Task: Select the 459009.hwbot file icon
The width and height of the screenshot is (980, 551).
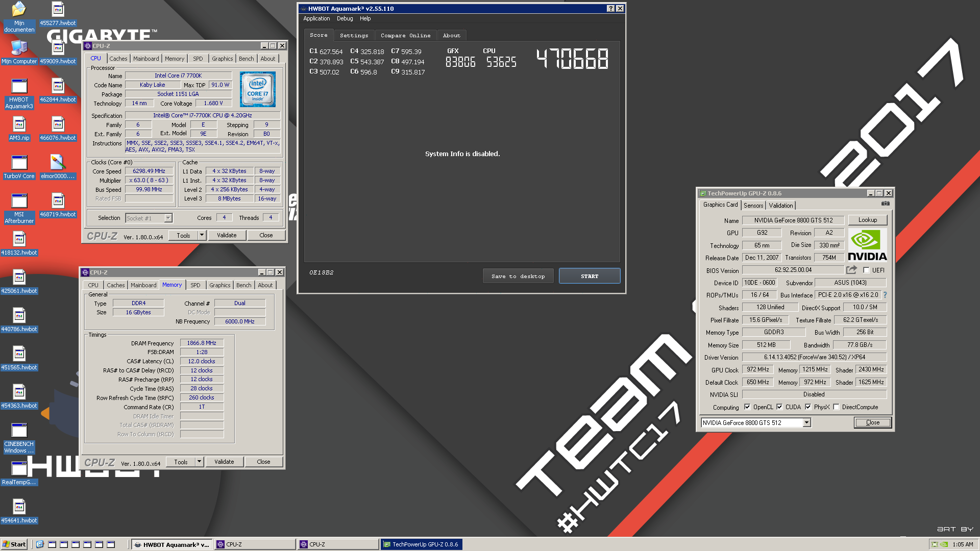Action: coord(58,52)
